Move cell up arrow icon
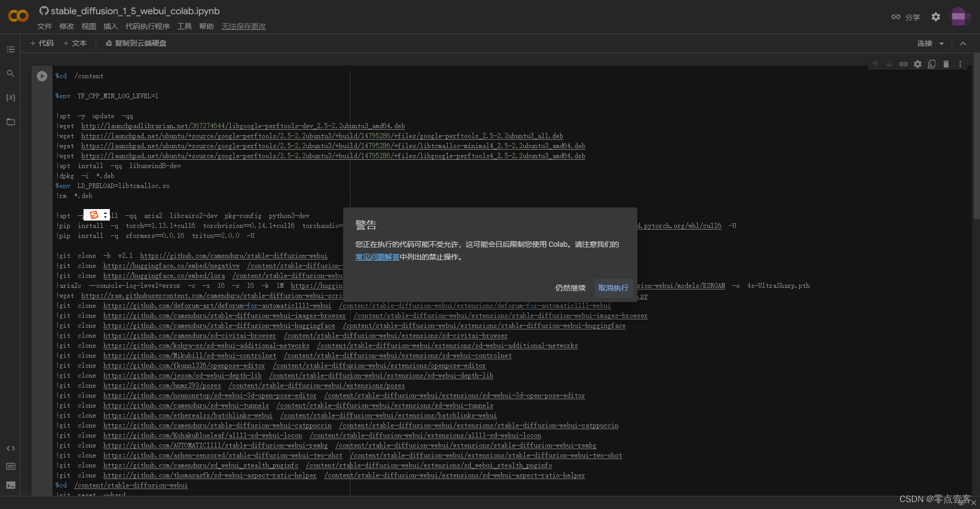Viewport: 980px width, 509px height. click(875, 64)
